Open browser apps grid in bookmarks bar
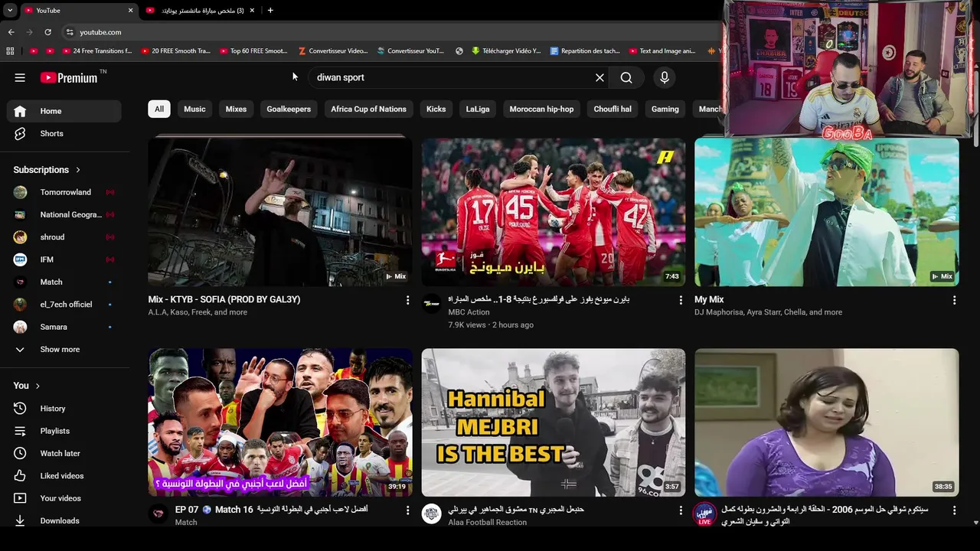Image resolution: width=980 pixels, height=551 pixels. coord(10,51)
